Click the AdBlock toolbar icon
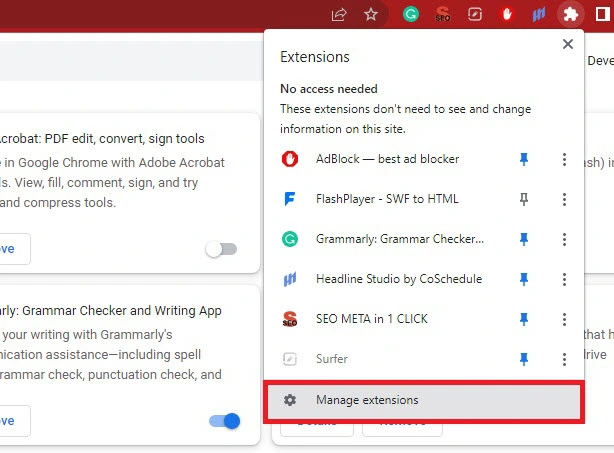The height and width of the screenshot is (453, 614). (507, 15)
